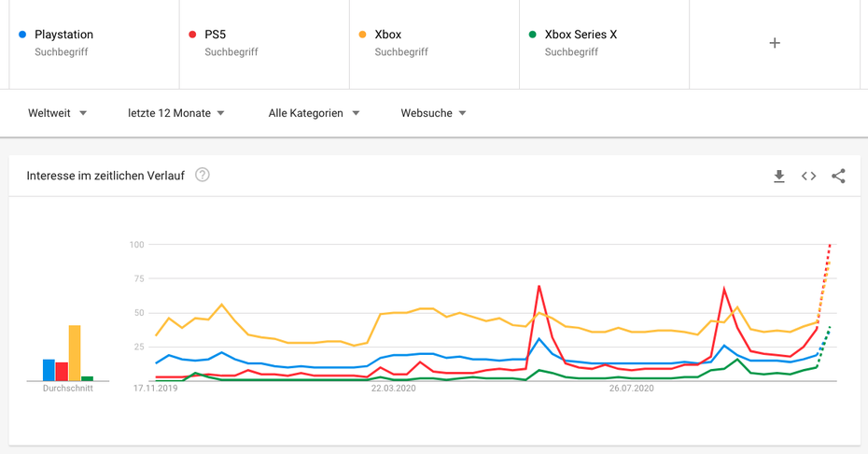Click Suchbegriff label under Playstation
This screenshot has width=868, height=454.
pos(62,52)
